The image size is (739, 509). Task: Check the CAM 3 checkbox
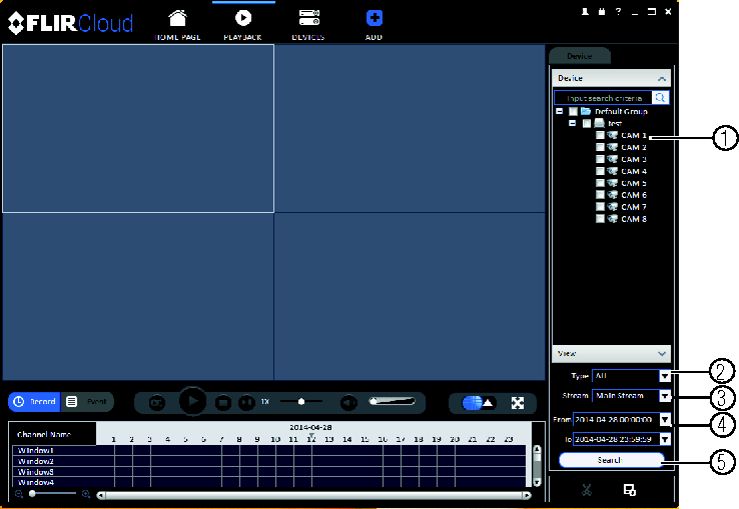600,159
